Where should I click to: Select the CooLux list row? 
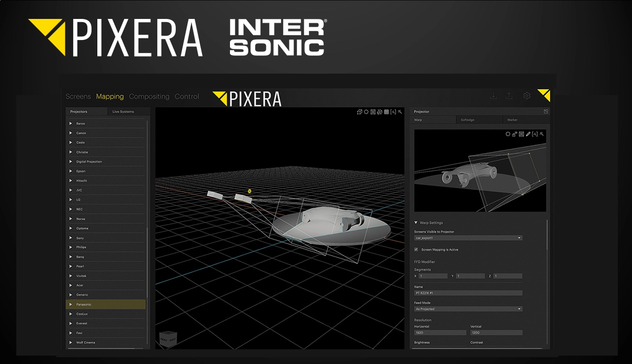[105, 314]
